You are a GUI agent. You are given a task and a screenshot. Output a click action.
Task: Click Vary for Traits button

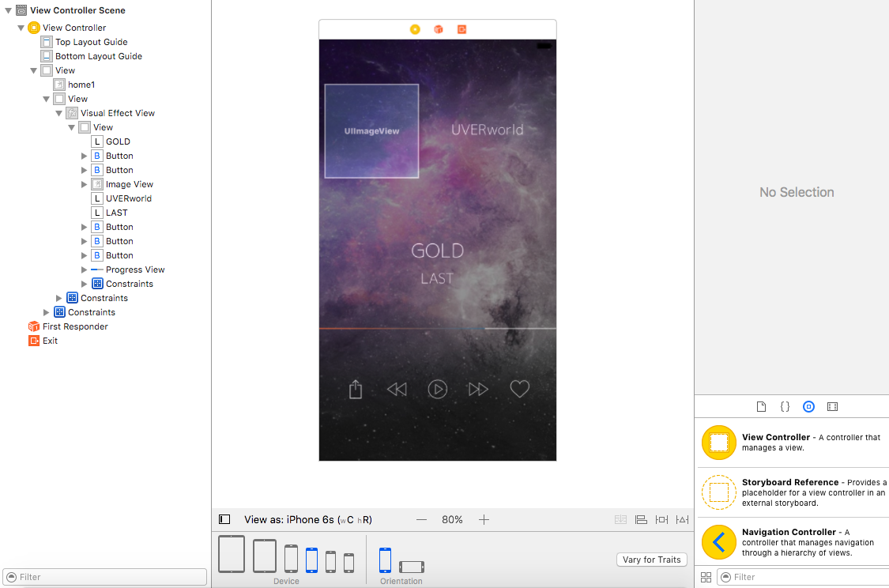click(x=651, y=560)
